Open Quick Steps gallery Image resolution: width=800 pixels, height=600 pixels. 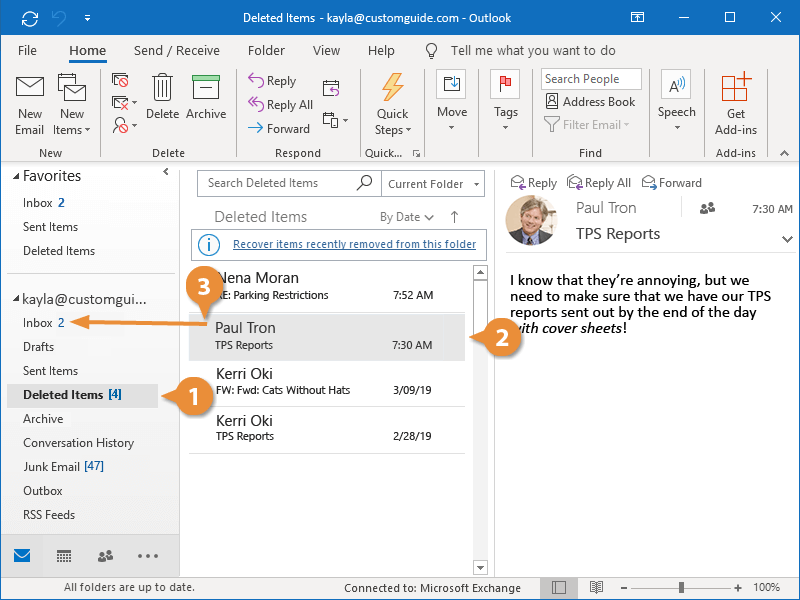pyautogui.click(x=392, y=105)
